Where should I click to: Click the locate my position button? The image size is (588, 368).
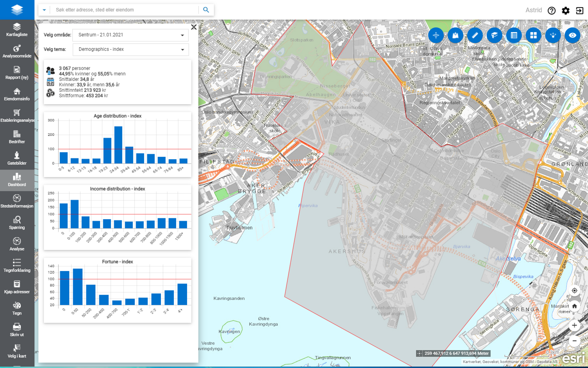(x=574, y=290)
